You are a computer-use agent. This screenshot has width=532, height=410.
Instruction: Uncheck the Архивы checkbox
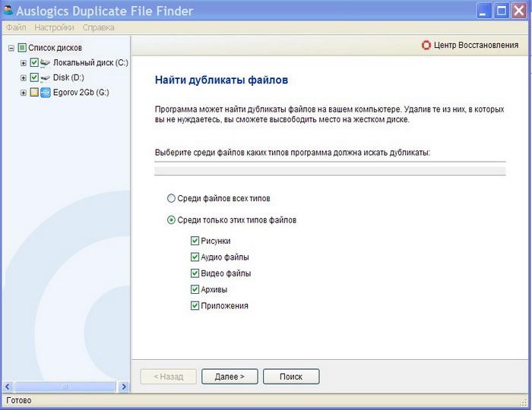coord(195,289)
